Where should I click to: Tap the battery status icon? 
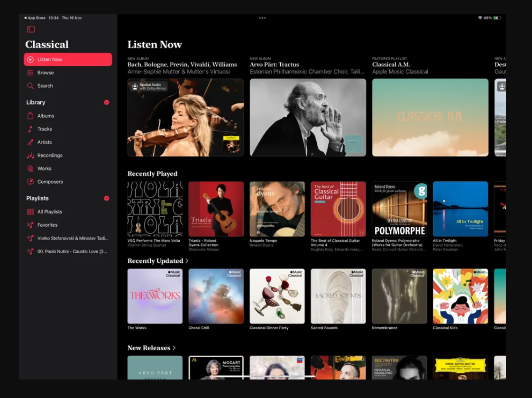[x=497, y=18]
